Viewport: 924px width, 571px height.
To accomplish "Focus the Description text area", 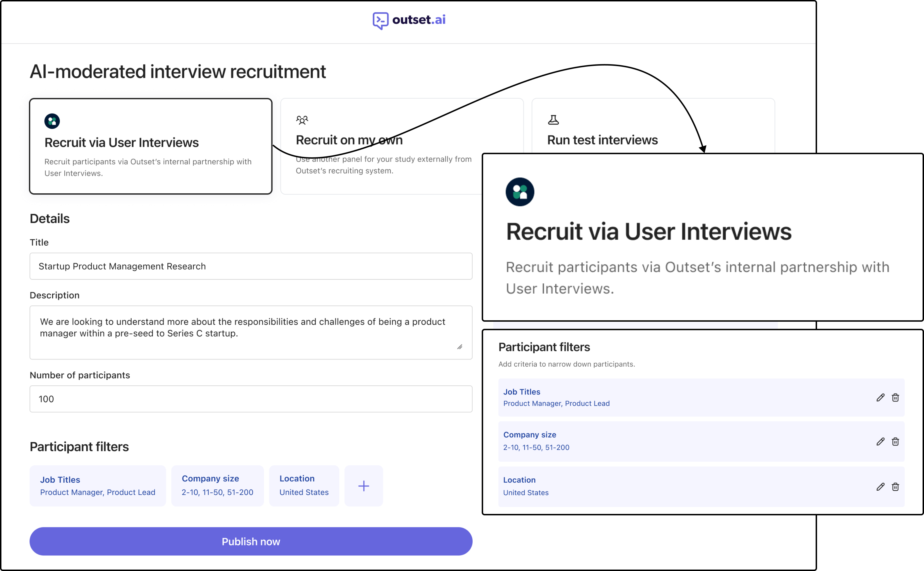I will click(251, 332).
